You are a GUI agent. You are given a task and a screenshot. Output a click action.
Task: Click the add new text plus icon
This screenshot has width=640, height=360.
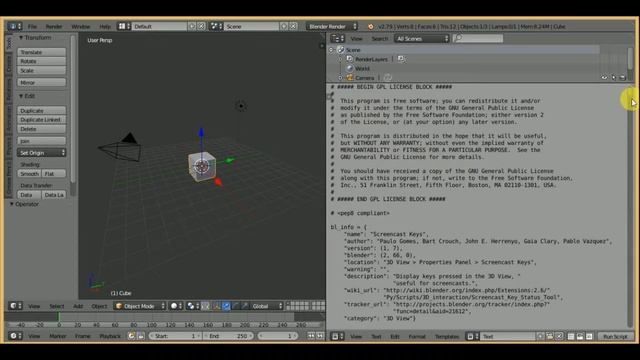coord(540,336)
